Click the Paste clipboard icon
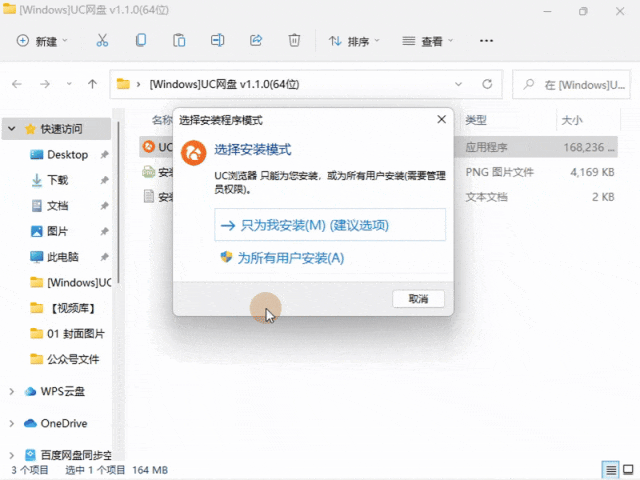Screen dimensions: 640x480 coord(179,40)
